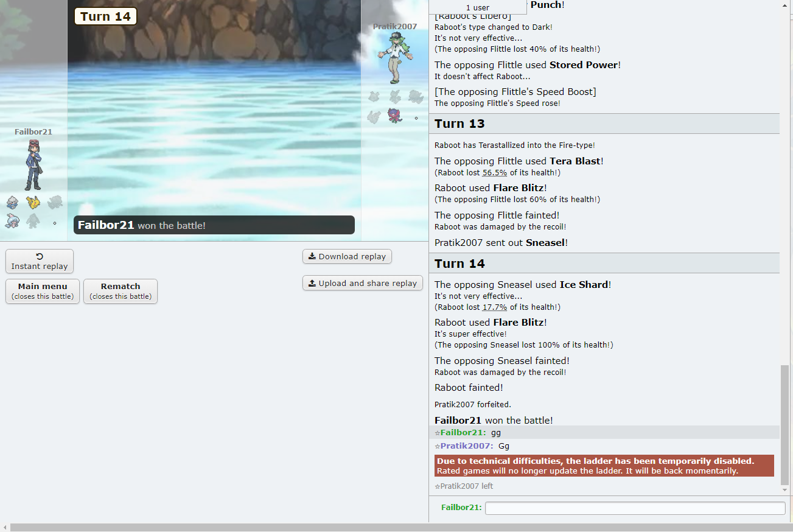The width and height of the screenshot is (793, 532).
Task: Click 'It's super effective!' log line
Action: 470,334
